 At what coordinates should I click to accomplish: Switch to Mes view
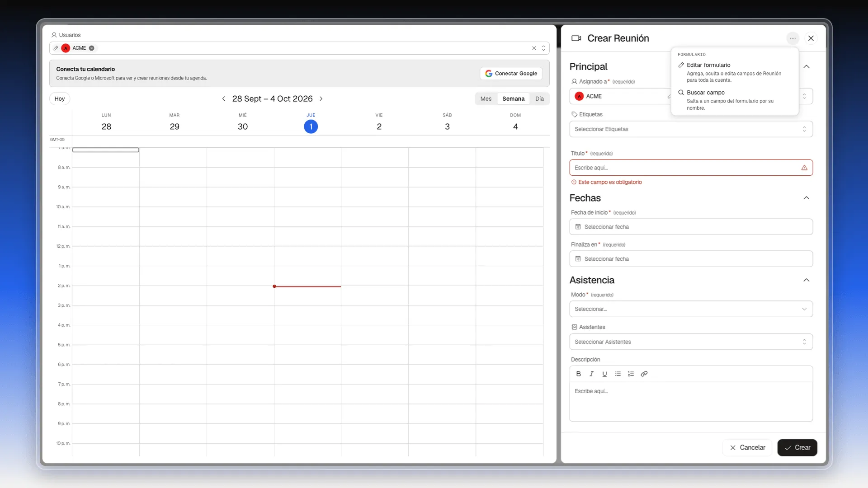point(486,99)
